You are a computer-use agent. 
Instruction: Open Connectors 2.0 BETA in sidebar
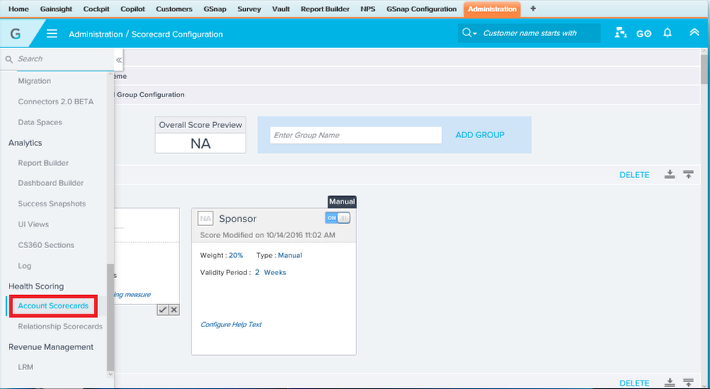coord(56,101)
